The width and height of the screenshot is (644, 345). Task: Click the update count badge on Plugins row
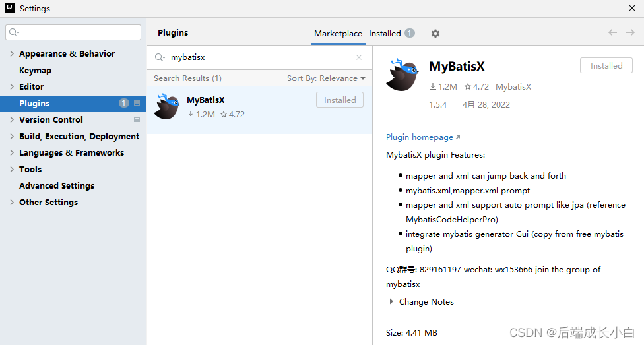(x=123, y=103)
